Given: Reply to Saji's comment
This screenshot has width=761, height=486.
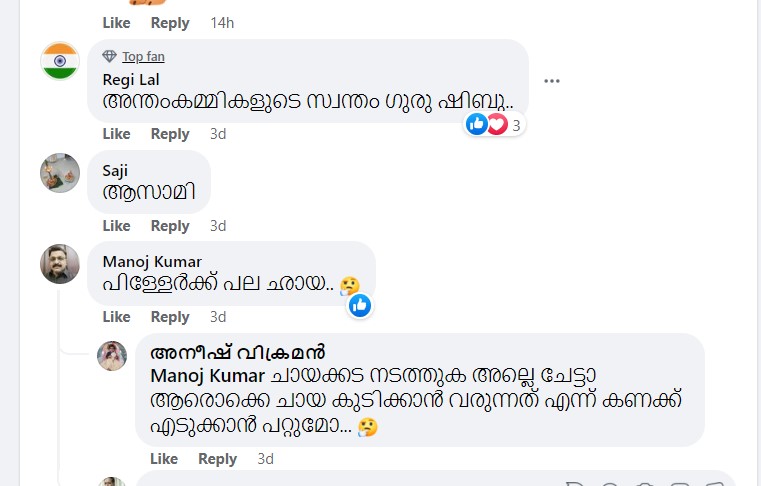Looking at the screenshot, I should 170,226.
